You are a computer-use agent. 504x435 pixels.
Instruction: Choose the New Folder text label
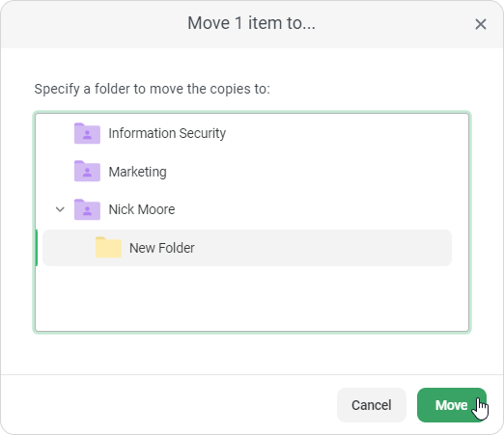point(162,248)
